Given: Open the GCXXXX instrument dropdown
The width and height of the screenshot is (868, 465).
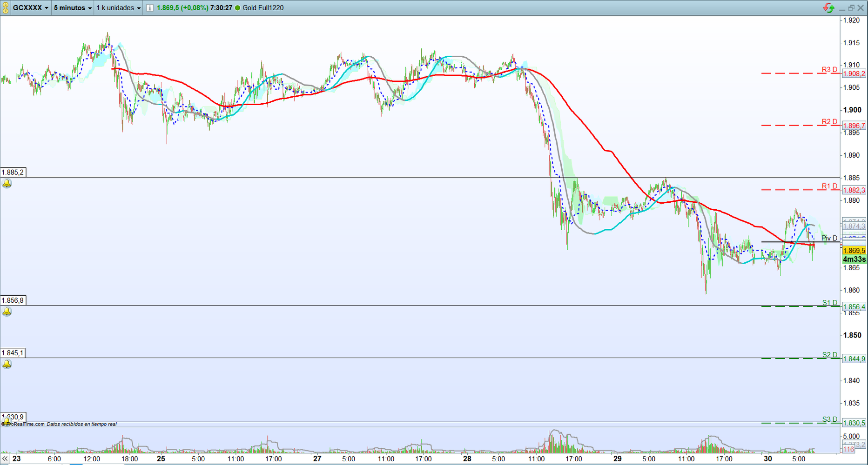Looking at the screenshot, I should click(x=30, y=8).
